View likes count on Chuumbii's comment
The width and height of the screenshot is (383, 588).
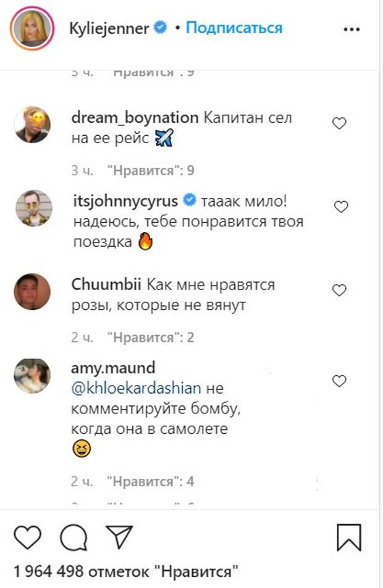click(x=150, y=337)
